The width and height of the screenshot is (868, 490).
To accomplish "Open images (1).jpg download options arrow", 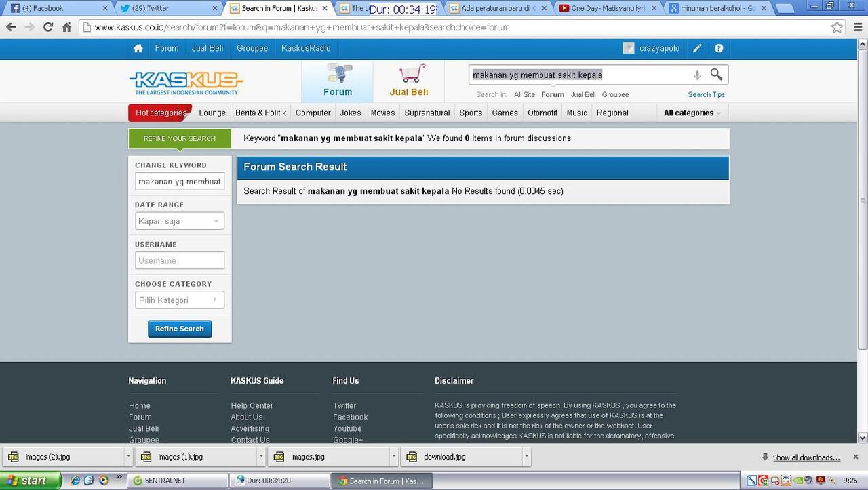I will pyautogui.click(x=260, y=457).
